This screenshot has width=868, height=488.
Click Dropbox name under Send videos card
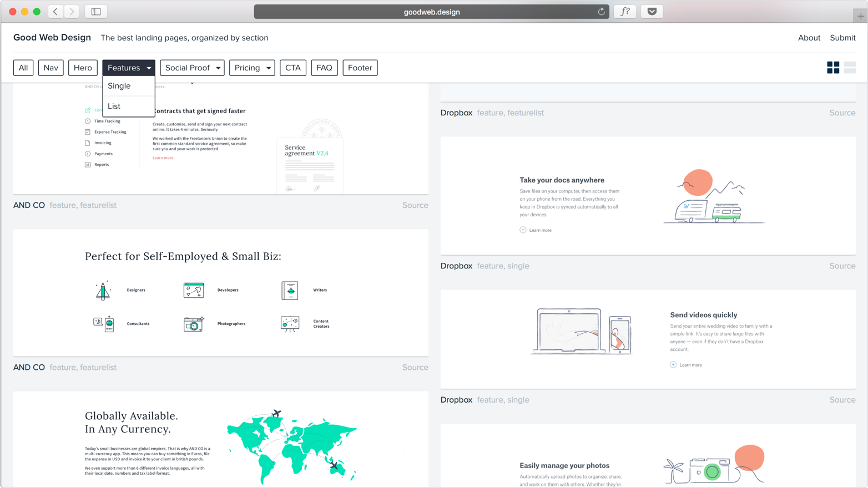coord(456,400)
